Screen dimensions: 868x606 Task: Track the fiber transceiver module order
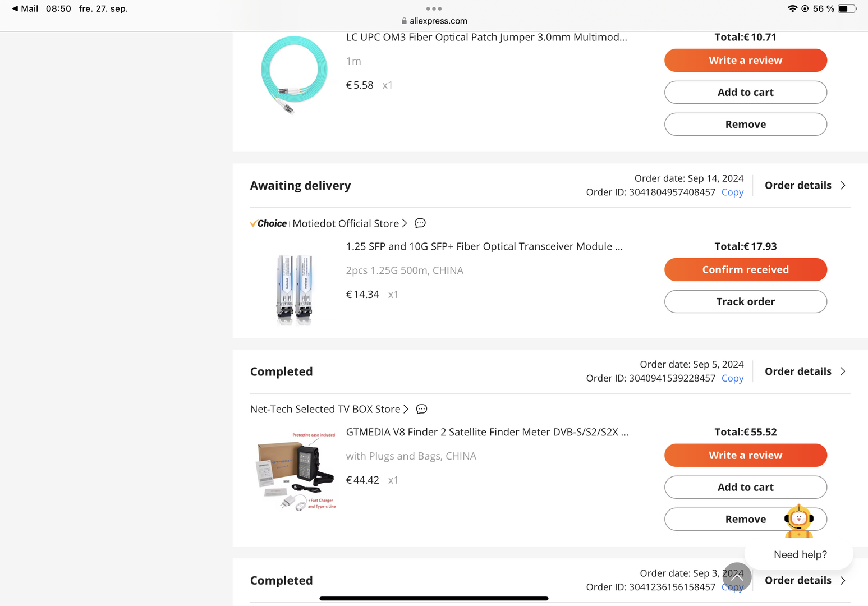pos(745,302)
